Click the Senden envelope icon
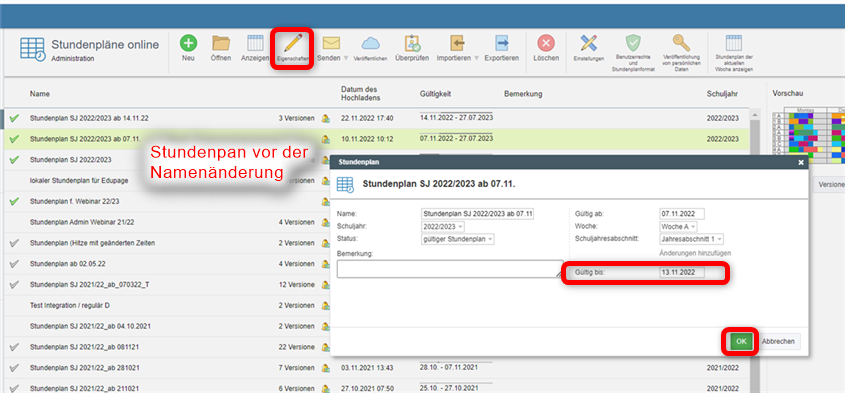The height and width of the screenshot is (393, 845). click(x=330, y=44)
